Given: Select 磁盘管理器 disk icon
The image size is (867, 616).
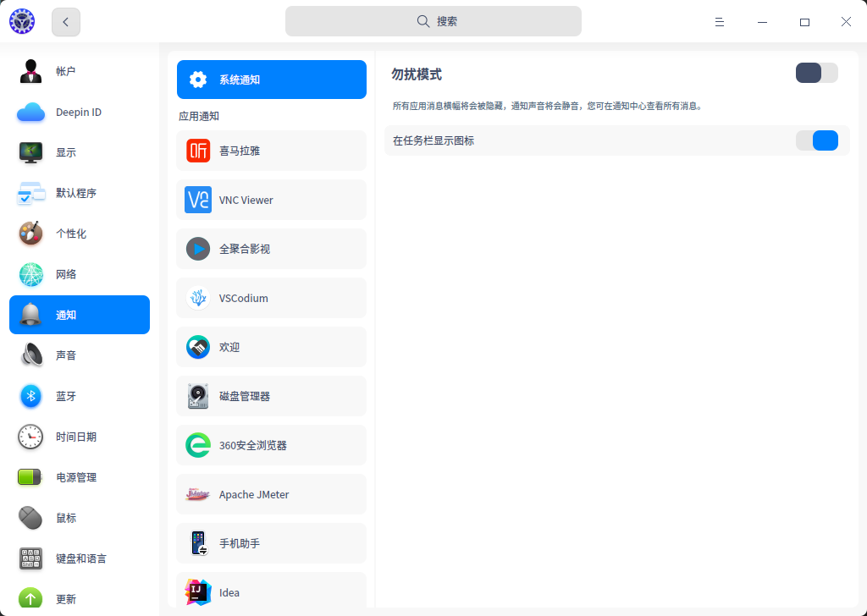Looking at the screenshot, I should tap(198, 396).
